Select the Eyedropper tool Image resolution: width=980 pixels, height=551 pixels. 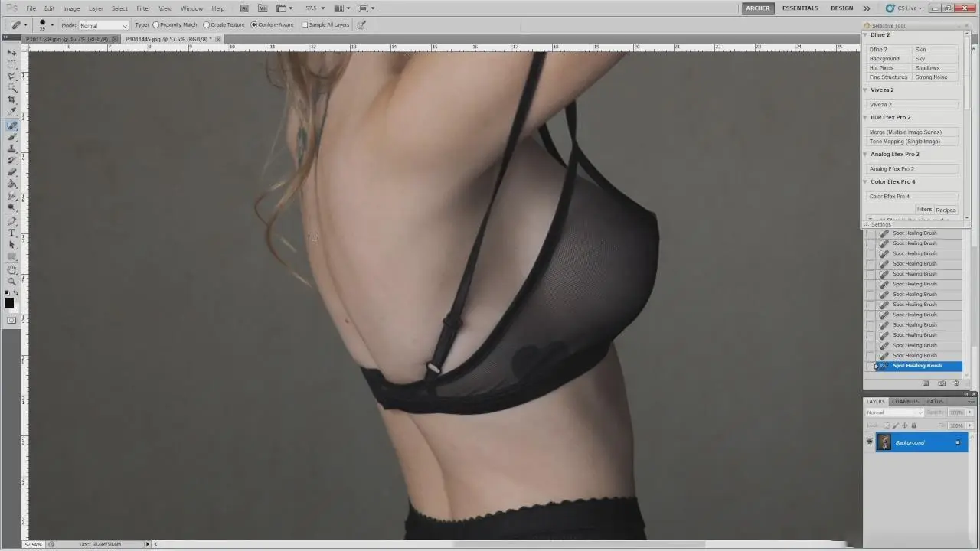click(11, 112)
